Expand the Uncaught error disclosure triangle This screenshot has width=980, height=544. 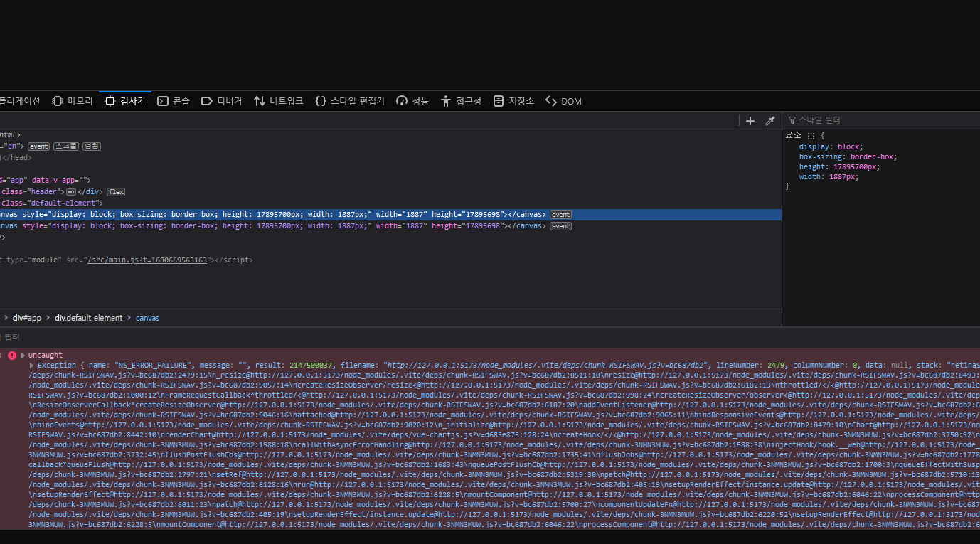(23, 355)
